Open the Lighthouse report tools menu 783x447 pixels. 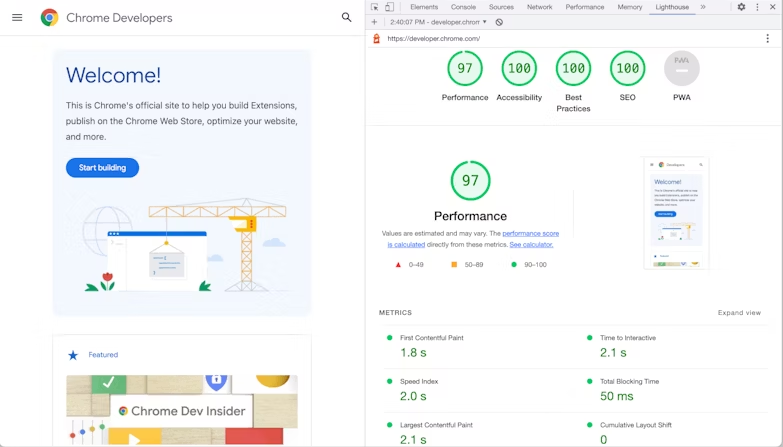tap(768, 38)
